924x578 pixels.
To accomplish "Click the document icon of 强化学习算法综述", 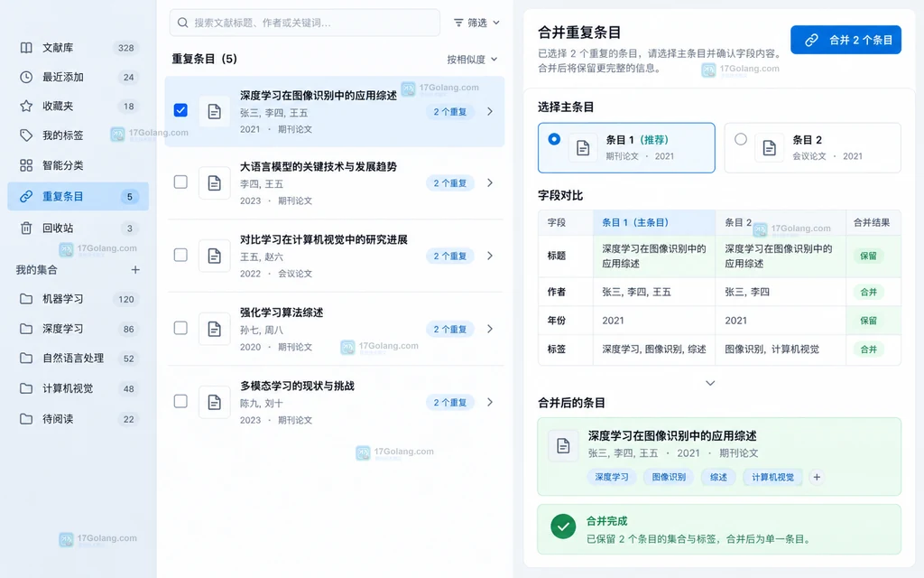I will (215, 329).
